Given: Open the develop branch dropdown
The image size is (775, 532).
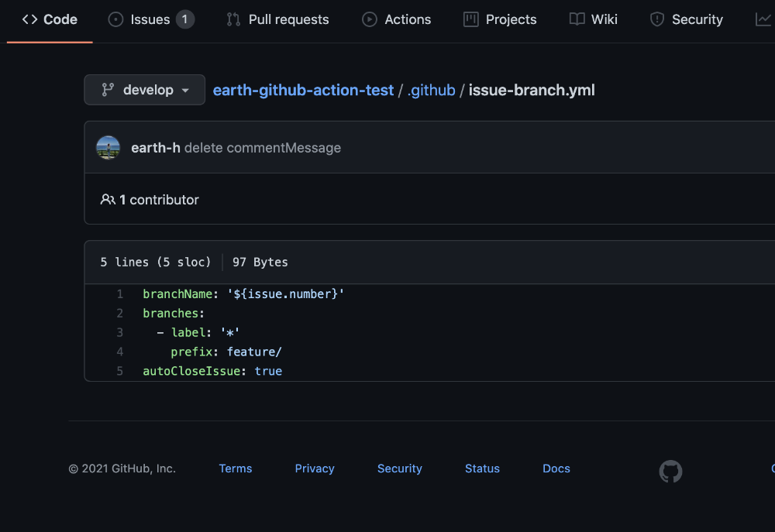Looking at the screenshot, I should (144, 90).
